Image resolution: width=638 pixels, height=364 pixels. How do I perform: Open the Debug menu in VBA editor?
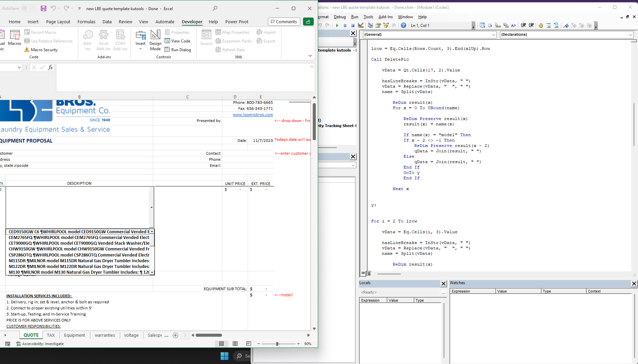[x=340, y=17]
